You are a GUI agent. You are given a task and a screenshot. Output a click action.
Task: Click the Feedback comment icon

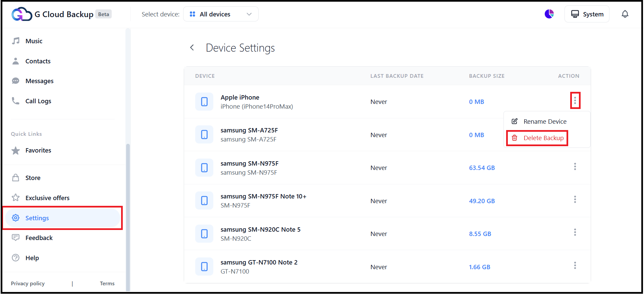pyautogui.click(x=16, y=237)
